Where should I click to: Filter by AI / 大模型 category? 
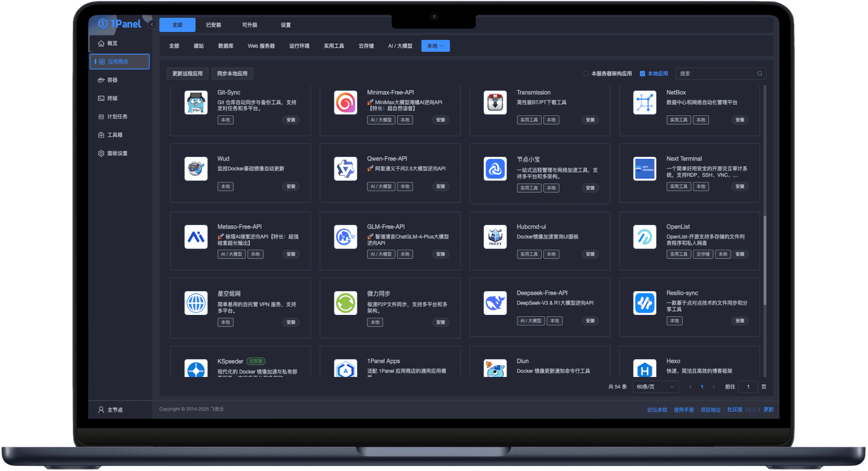coord(400,46)
